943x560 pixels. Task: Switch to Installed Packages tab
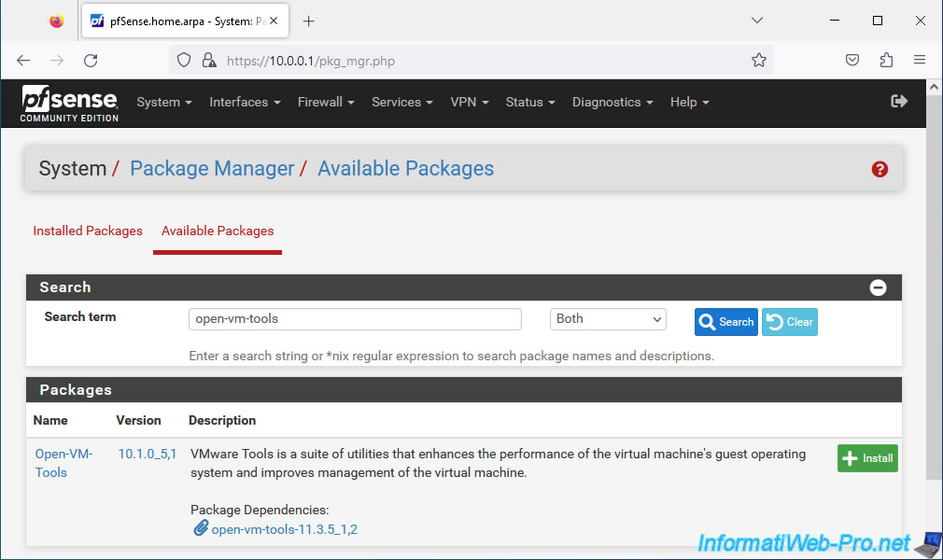pos(88,231)
